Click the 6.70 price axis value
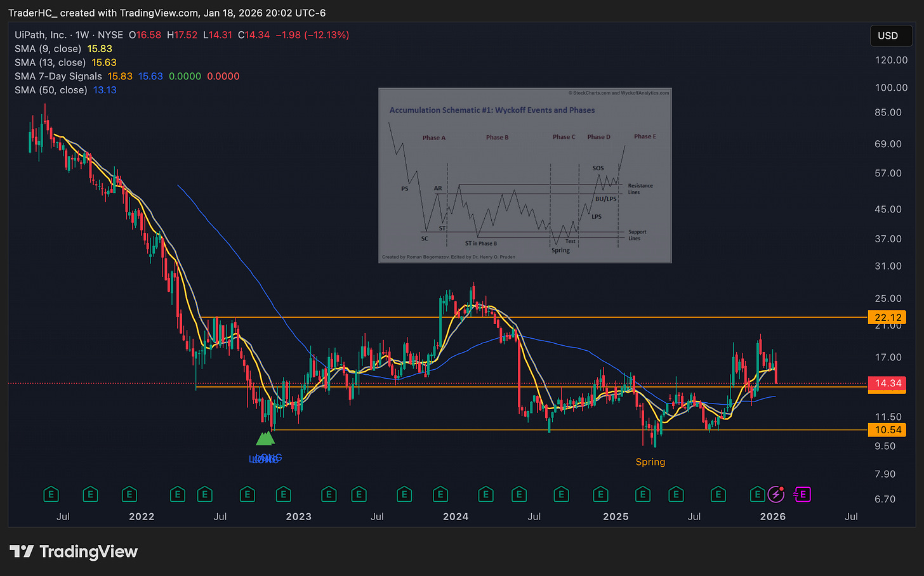This screenshot has width=924, height=576. (885, 500)
